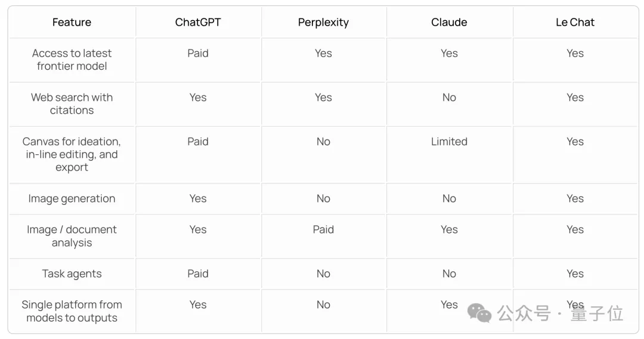
Task: Select the Canvas for ideation row label
Action: pyautogui.click(x=72, y=154)
